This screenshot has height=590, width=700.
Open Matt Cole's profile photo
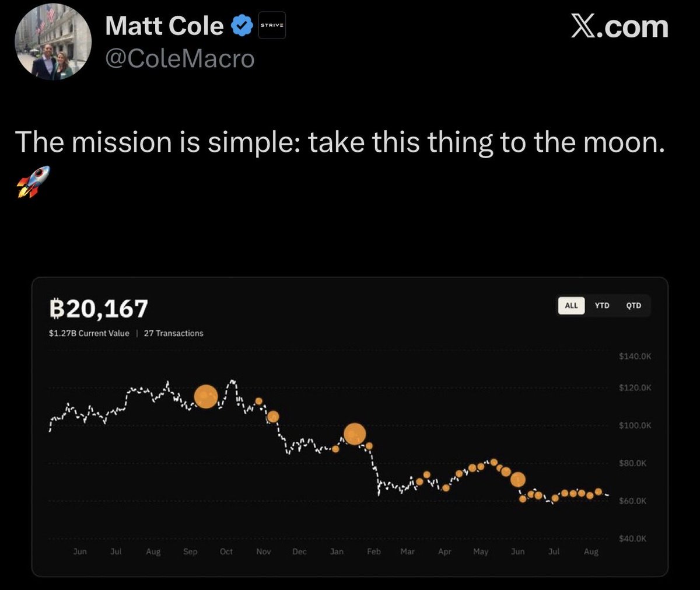tap(53, 43)
